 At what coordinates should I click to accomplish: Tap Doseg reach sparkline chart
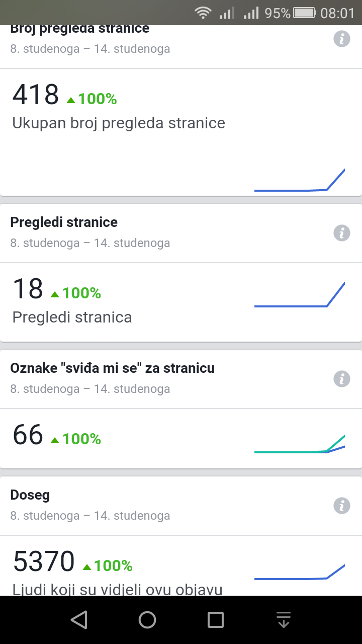click(x=300, y=572)
